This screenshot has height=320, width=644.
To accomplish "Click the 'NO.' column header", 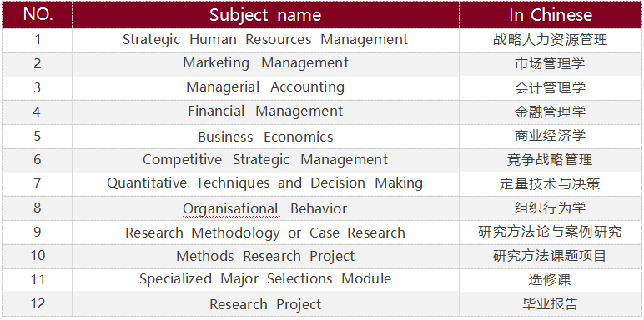I will coord(38,15).
